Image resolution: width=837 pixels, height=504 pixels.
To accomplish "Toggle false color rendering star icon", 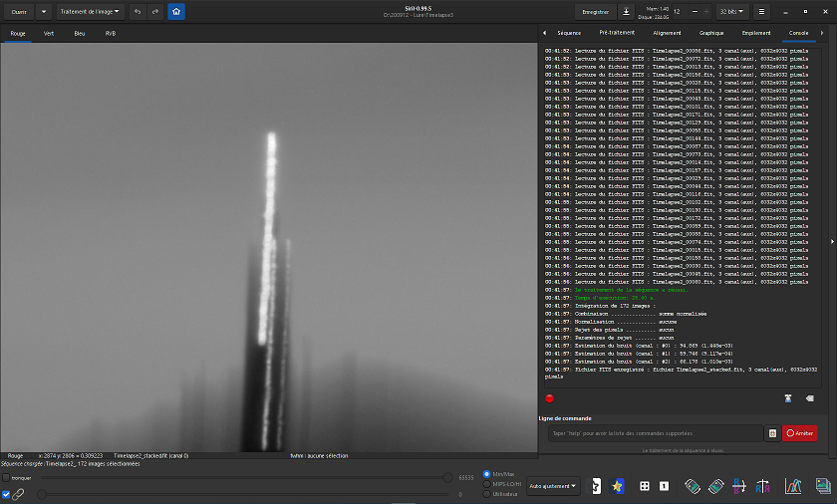I will pos(618,486).
